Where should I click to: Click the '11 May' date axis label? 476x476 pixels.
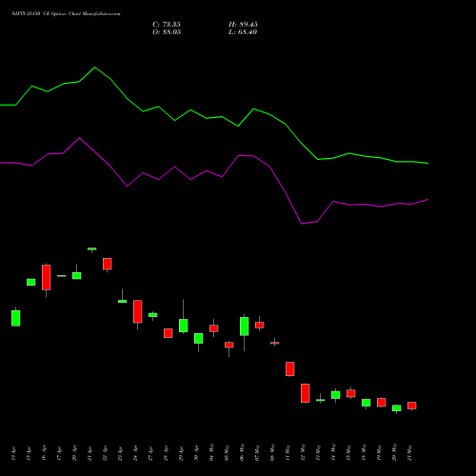click(288, 453)
